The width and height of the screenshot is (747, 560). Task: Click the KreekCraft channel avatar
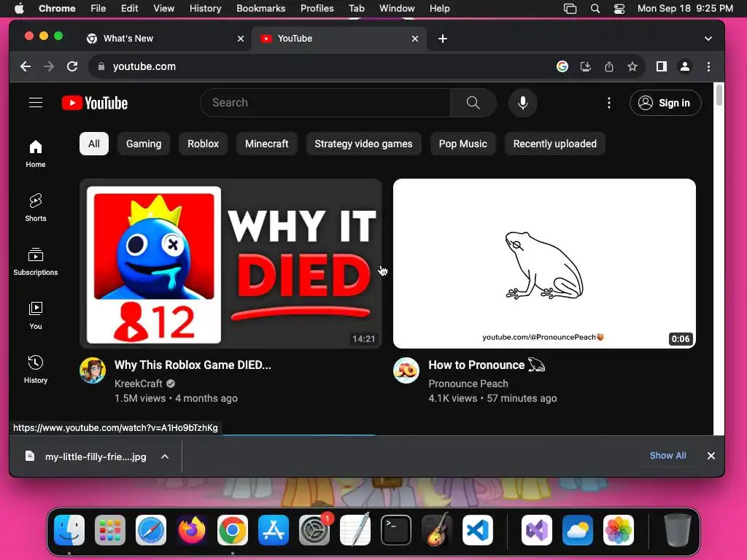tap(93, 370)
